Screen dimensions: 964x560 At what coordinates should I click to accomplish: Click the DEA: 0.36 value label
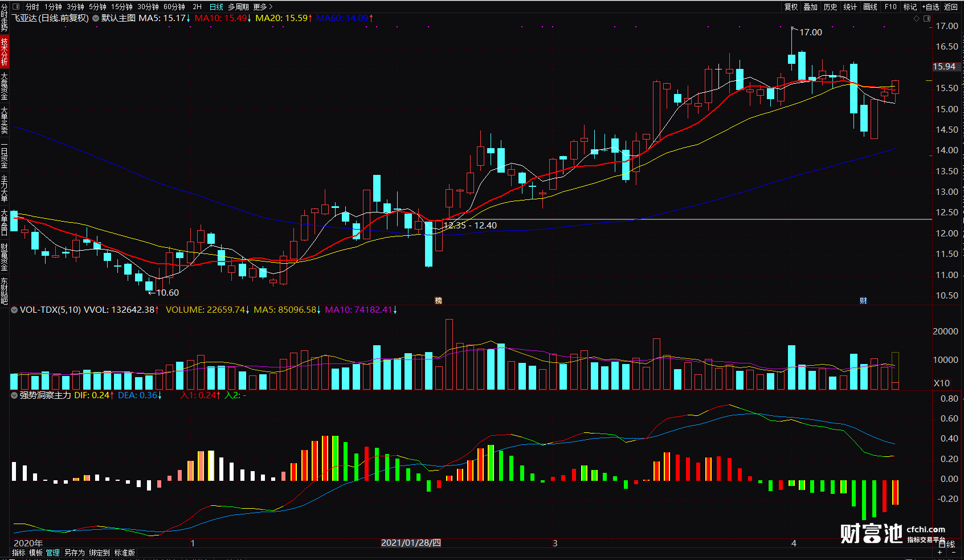coord(140,395)
